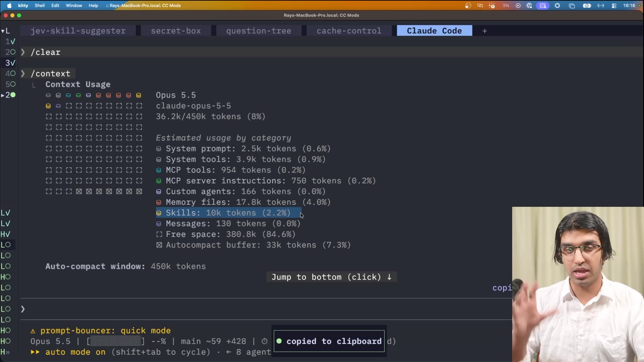Click the 'Memory files: 17.8k tokens' line
The height and width of the screenshot is (362, 644).
(243, 202)
